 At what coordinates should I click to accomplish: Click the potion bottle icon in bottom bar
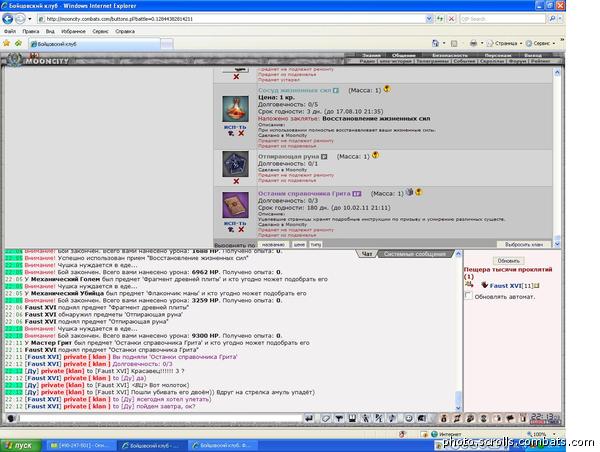click(x=444, y=419)
